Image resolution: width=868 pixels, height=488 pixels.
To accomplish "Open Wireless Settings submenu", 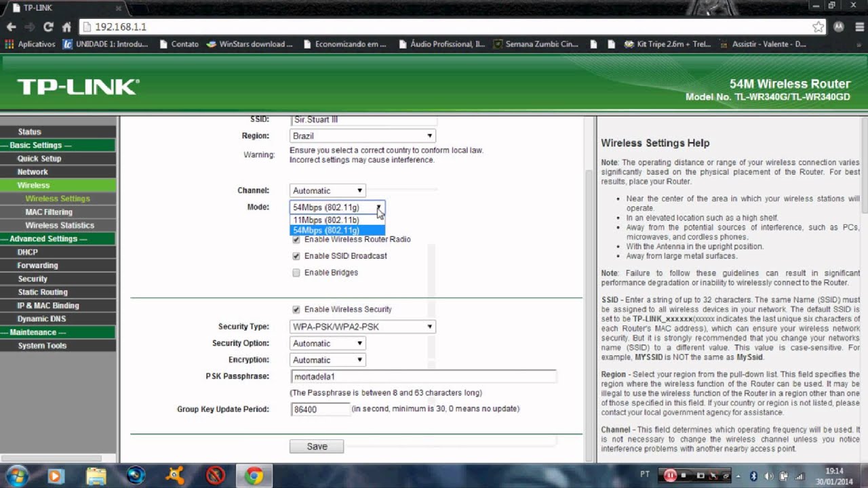I will tap(58, 199).
